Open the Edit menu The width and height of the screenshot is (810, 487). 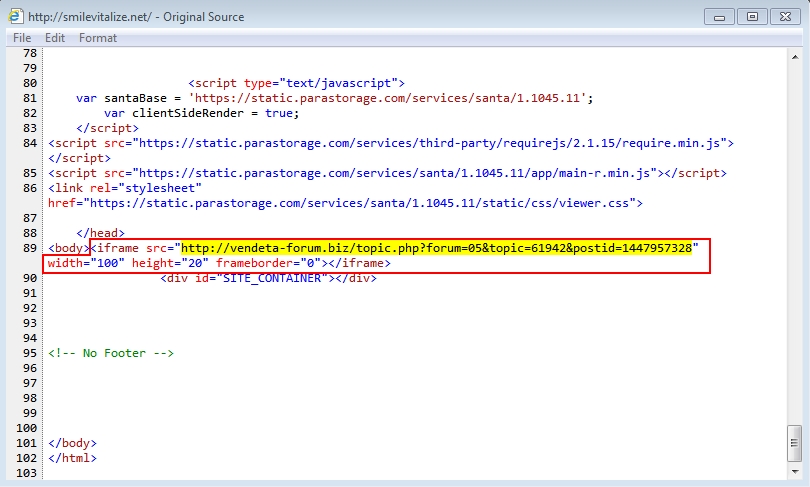pyautogui.click(x=55, y=38)
